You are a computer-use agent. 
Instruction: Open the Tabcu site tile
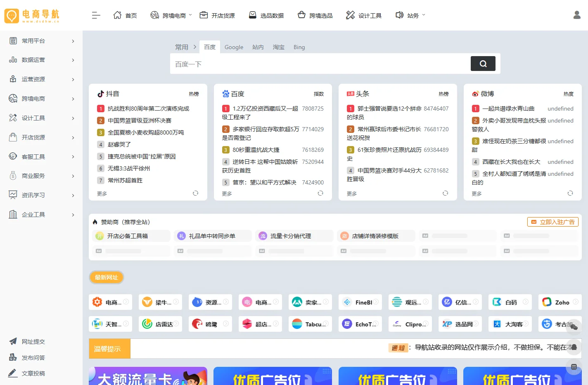point(310,324)
